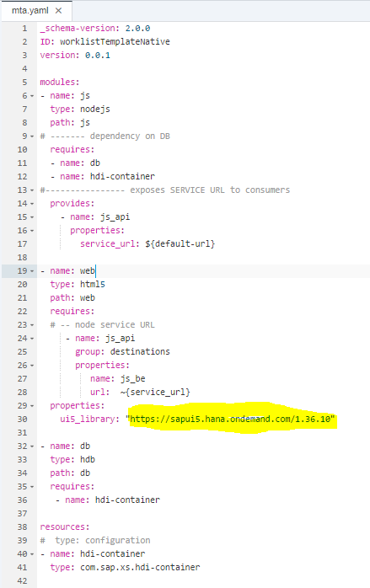Place cursor in ${default-url} value
Screen dimensions: 370x588
(x=180, y=243)
